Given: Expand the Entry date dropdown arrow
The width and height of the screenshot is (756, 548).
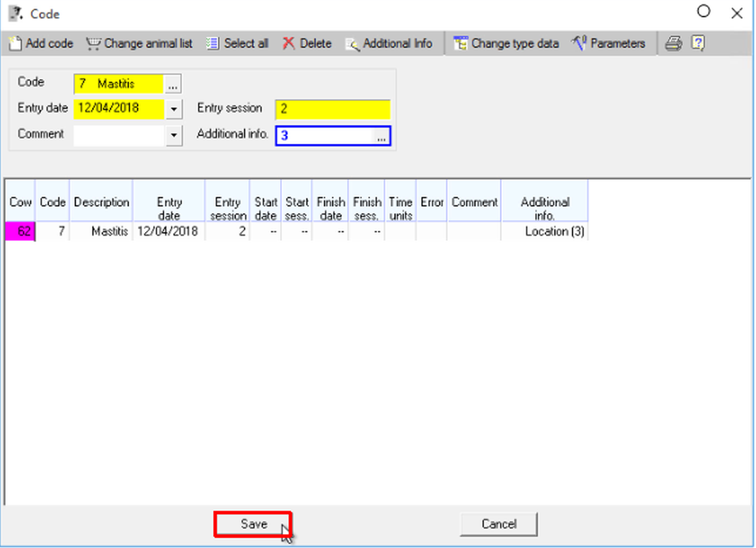Looking at the screenshot, I should [174, 109].
